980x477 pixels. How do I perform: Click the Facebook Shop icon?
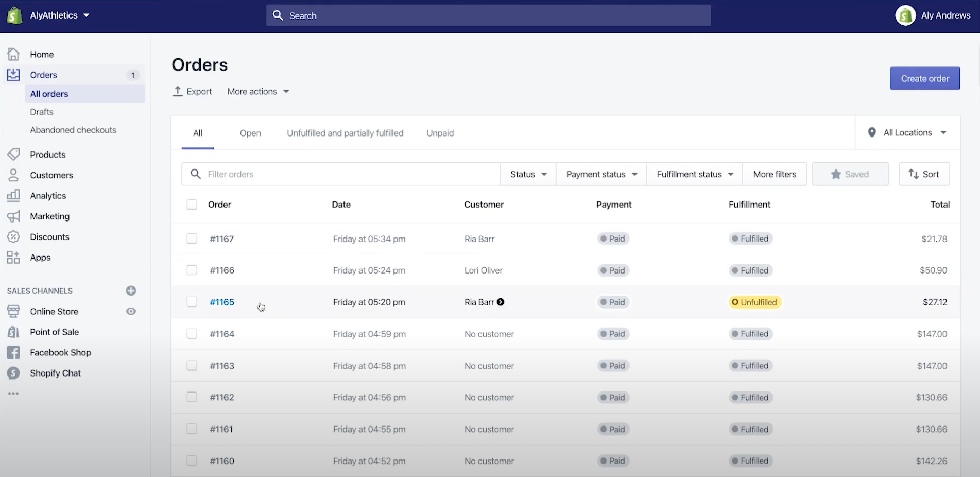point(13,352)
